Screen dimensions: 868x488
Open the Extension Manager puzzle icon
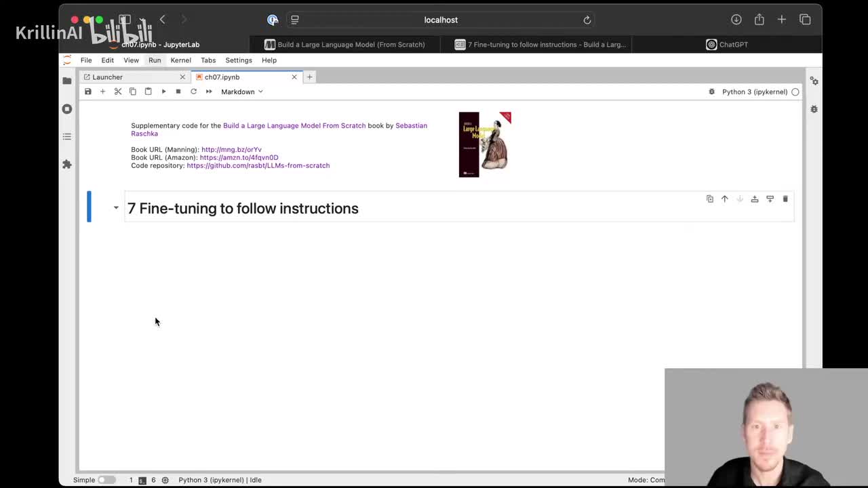67,164
